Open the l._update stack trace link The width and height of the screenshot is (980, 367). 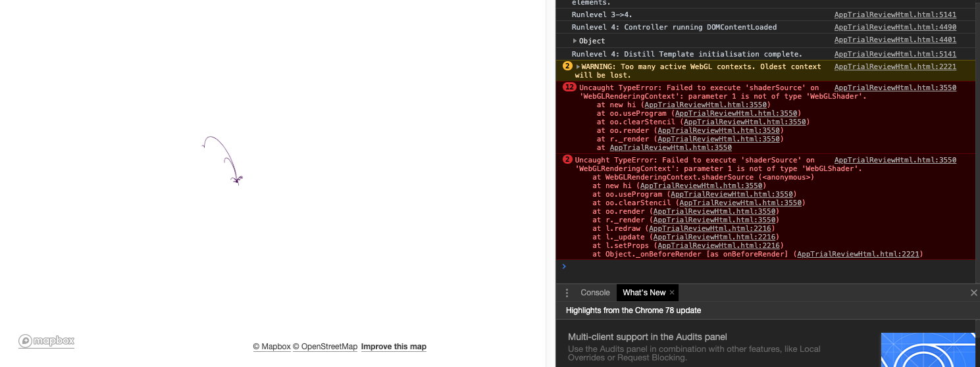coord(714,237)
